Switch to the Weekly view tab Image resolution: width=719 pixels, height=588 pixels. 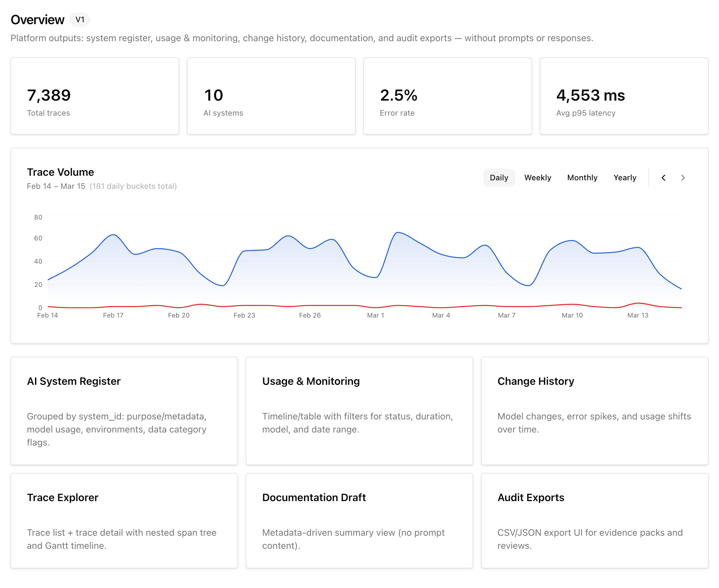coord(537,177)
